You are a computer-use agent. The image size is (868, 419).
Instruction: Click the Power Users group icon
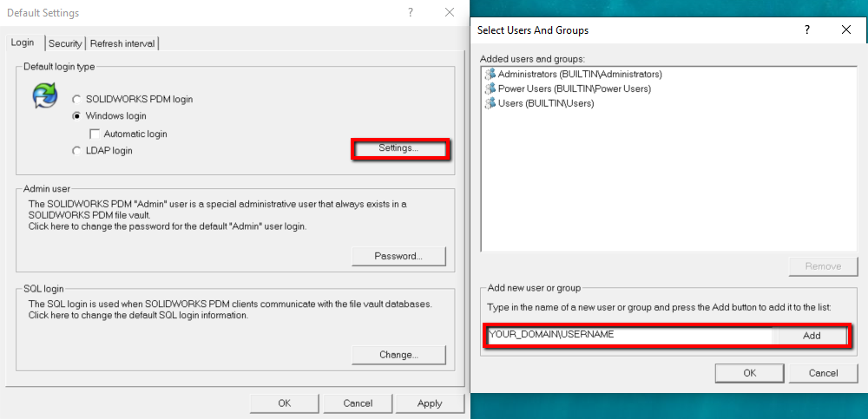tap(490, 88)
